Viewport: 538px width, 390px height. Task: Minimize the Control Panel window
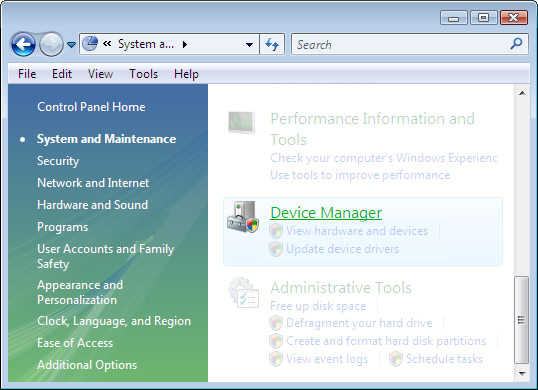(x=454, y=17)
